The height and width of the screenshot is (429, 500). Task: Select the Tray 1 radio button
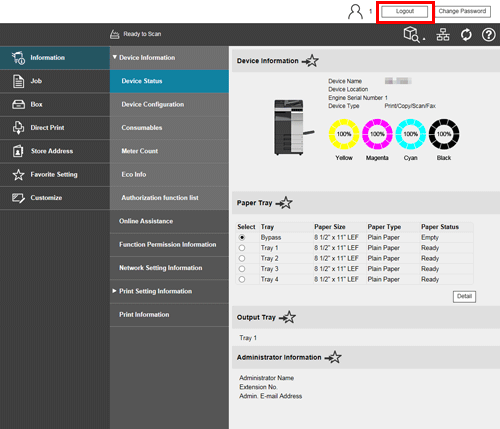[x=242, y=248]
